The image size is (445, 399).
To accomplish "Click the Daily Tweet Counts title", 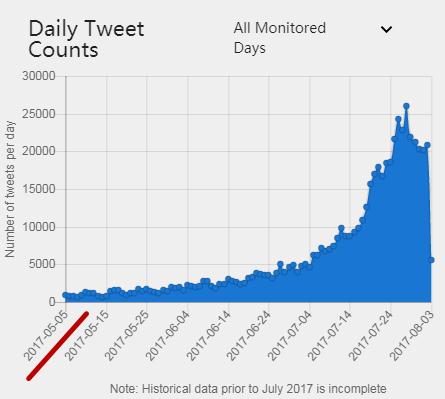I will coord(86,39).
